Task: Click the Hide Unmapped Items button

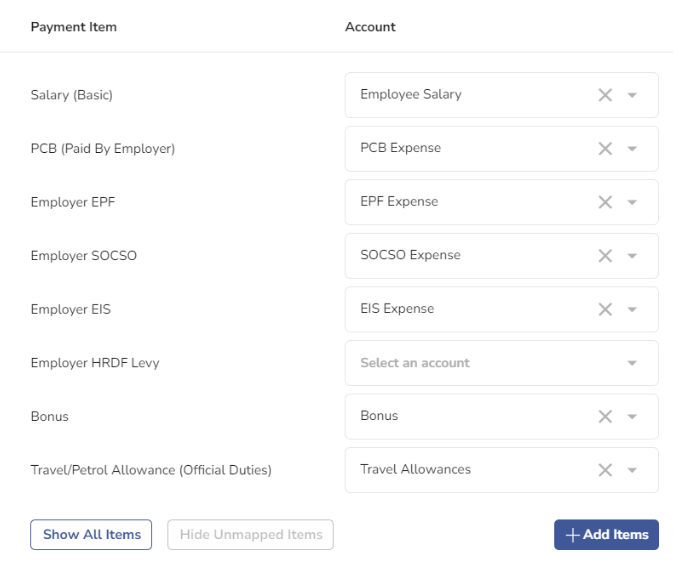Action: click(251, 534)
